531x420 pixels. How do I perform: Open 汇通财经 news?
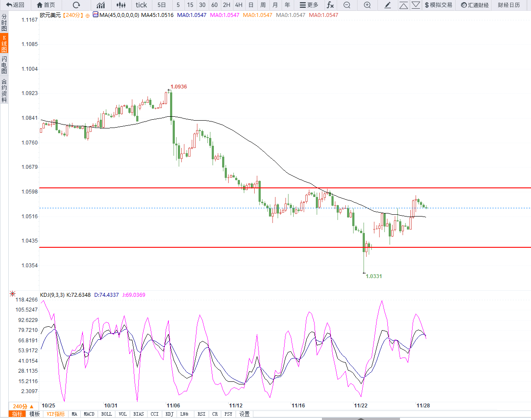pyautogui.click(x=475, y=5)
